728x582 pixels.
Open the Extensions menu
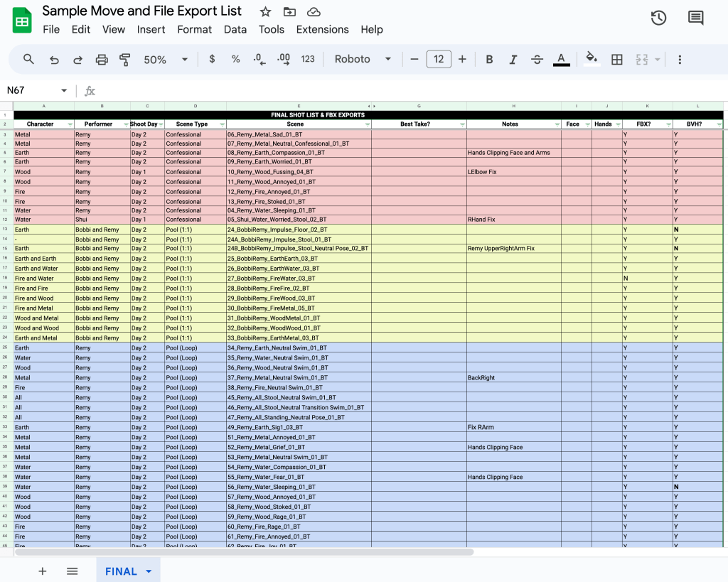(322, 30)
